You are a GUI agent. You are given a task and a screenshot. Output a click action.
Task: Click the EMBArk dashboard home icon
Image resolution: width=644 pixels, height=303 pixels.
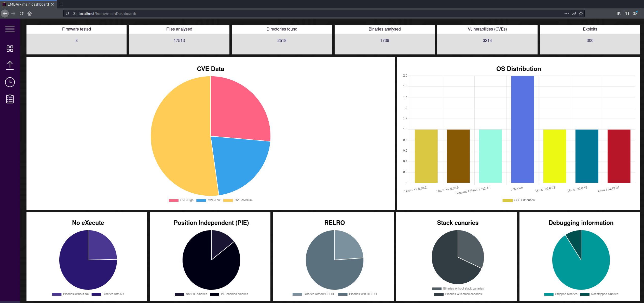tap(10, 48)
